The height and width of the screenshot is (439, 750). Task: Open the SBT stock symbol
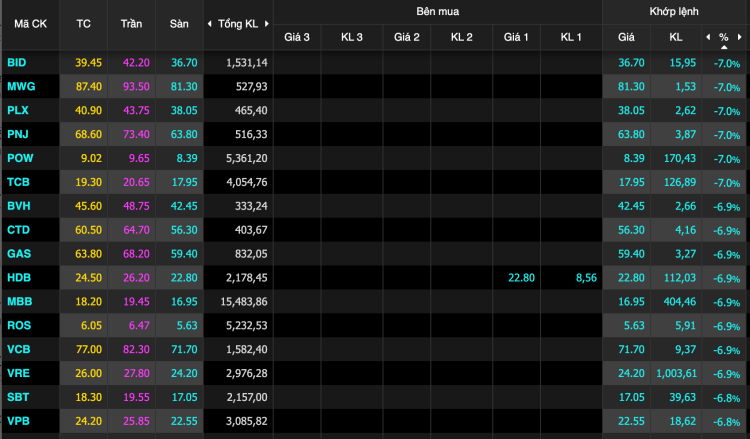tap(18, 397)
